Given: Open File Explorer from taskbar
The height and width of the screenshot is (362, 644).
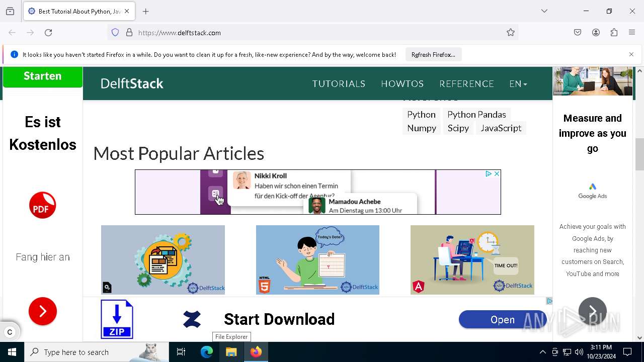Looking at the screenshot, I should pos(231,352).
